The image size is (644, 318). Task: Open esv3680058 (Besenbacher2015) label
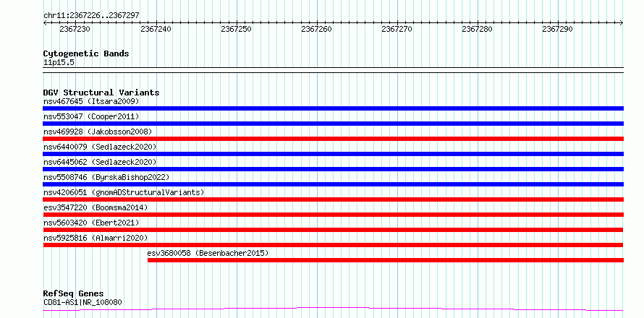point(208,253)
